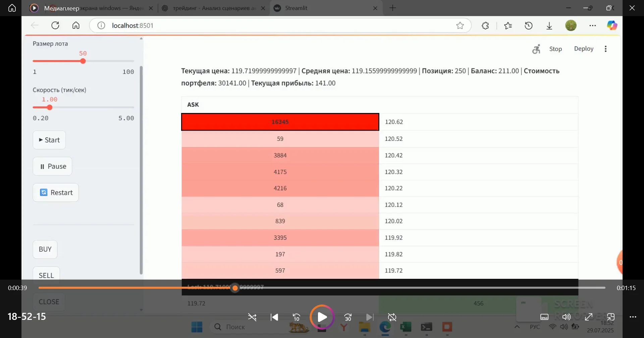Open the browser settings and more menu
644x338 pixels.
(x=593, y=25)
